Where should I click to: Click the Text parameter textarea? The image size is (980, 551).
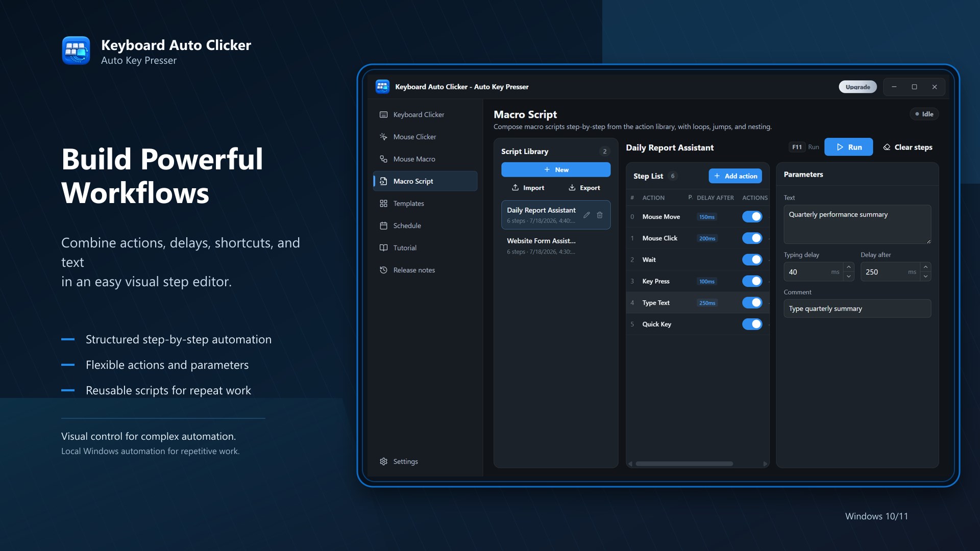coord(857,224)
